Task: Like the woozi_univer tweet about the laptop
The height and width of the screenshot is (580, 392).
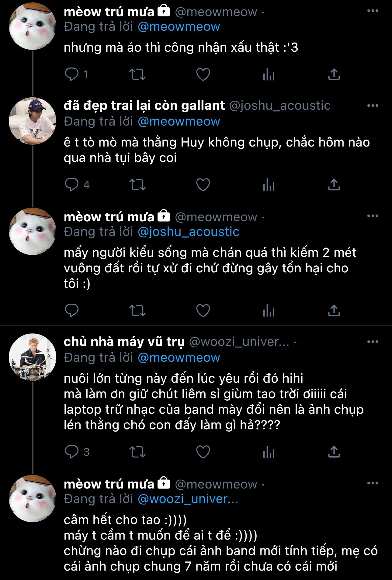Action: click(203, 452)
